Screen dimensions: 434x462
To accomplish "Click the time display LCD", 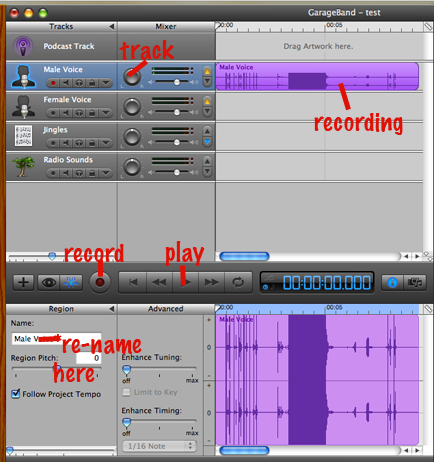I will coord(317,283).
